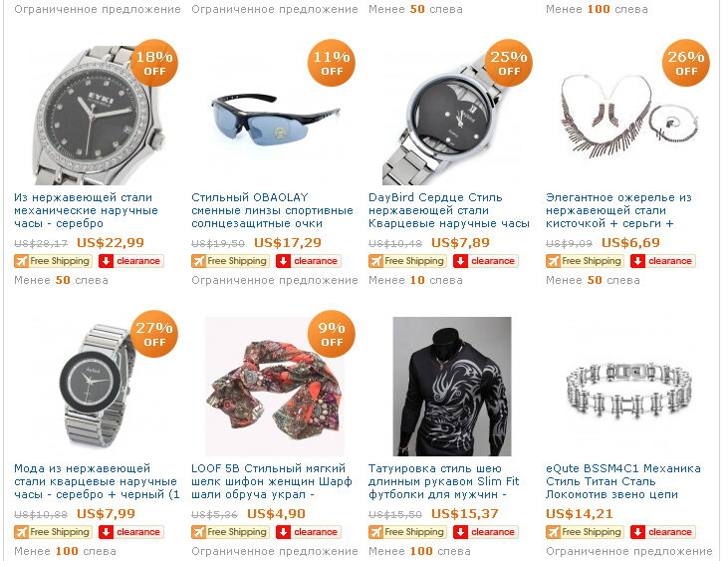Viewport: 728px width, 561px height.
Task: Open 'LOOF 5B' silk scarf product link
Action: pyautogui.click(x=272, y=481)
